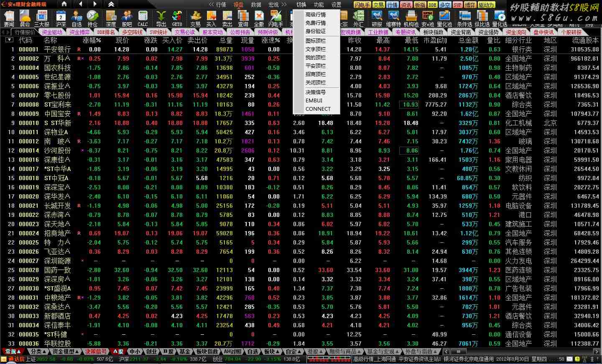The height and width of the screenshot is (364, 602).
Task: Collapse toolbar with double-up chevron
Action: click(111, 4)
